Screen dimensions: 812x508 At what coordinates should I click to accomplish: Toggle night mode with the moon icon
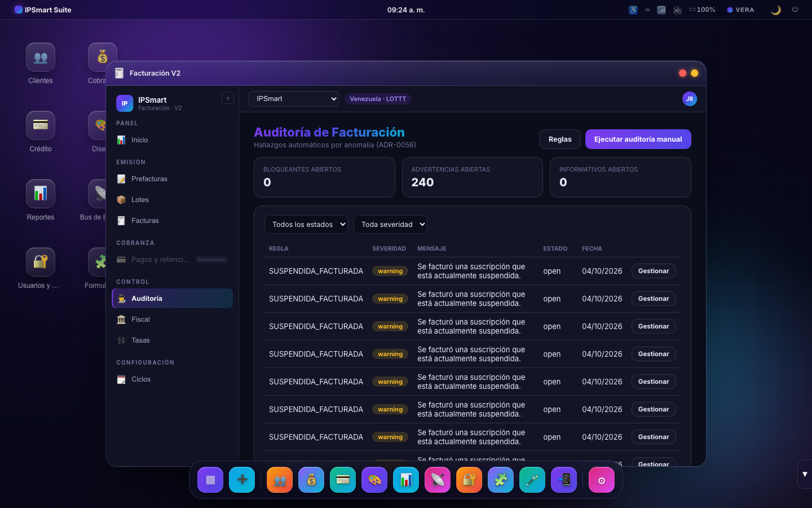[776, 10]
